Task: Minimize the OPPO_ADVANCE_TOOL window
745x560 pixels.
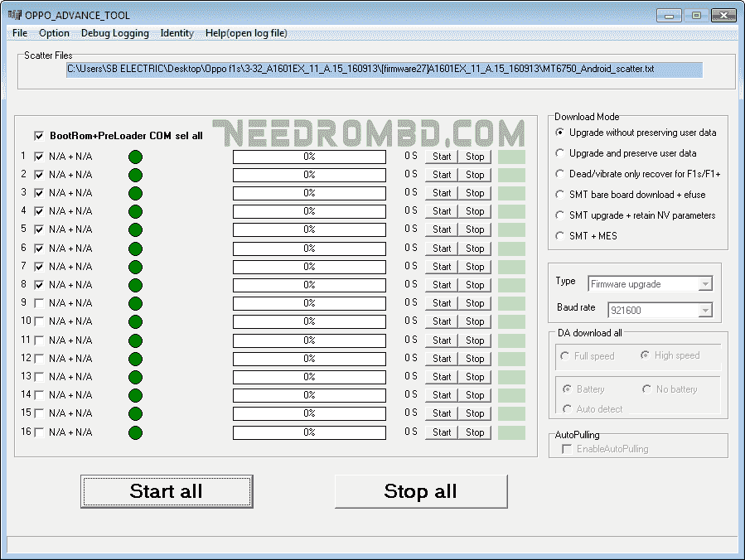Action: coord(669,15)
